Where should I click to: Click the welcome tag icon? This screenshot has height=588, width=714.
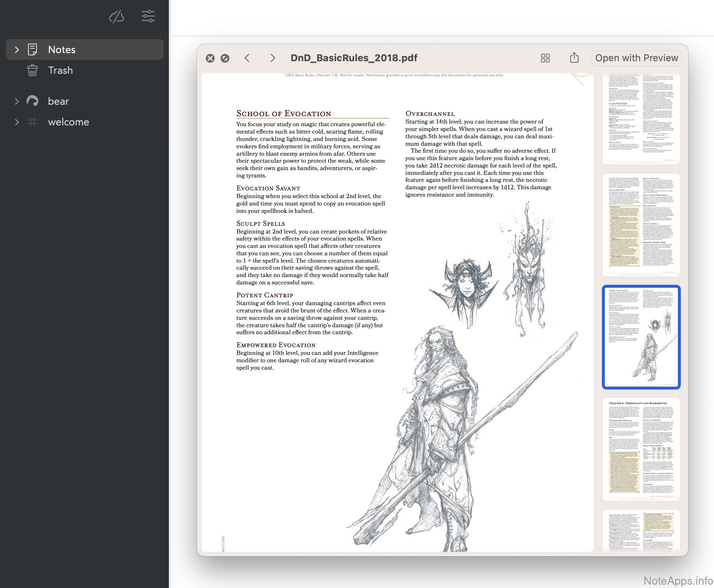point(32,122)
